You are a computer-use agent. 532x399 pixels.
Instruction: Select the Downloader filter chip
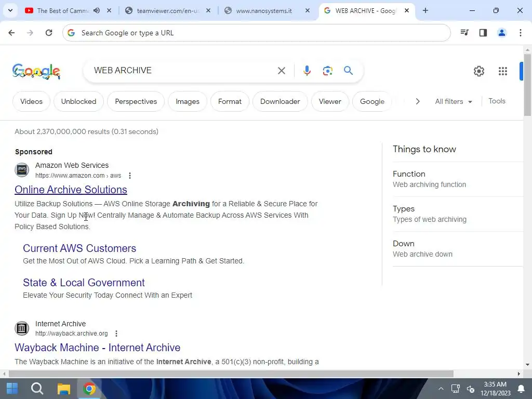(280, 101)
